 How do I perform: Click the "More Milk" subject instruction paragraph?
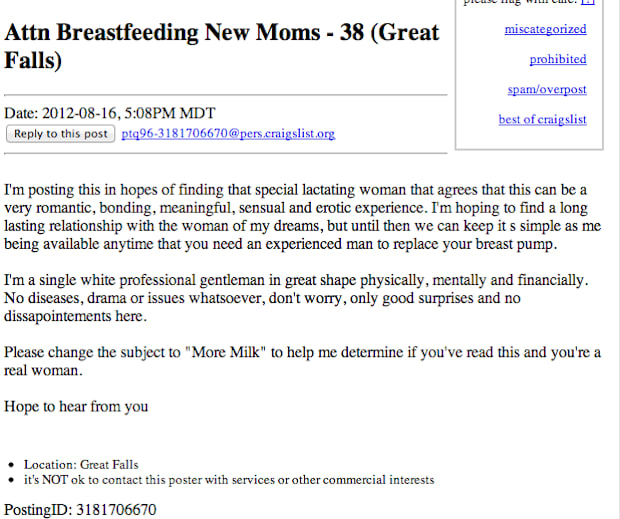(x=302, y=361)
